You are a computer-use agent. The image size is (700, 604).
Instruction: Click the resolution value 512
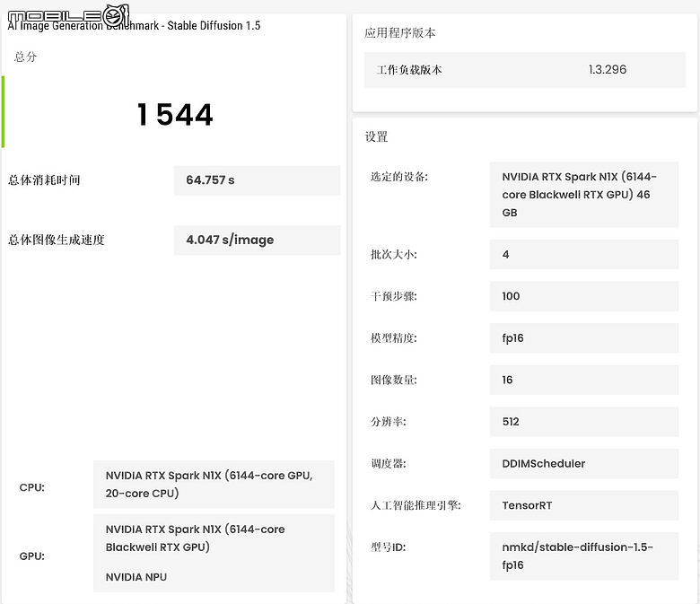pos(584,422)
